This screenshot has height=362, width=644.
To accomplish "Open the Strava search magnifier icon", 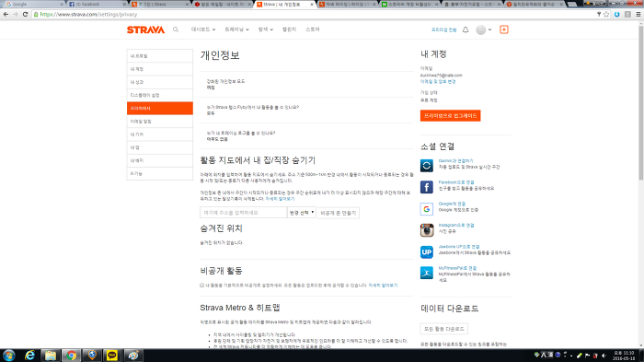I will pyautogui.click(x=176, y=29).
